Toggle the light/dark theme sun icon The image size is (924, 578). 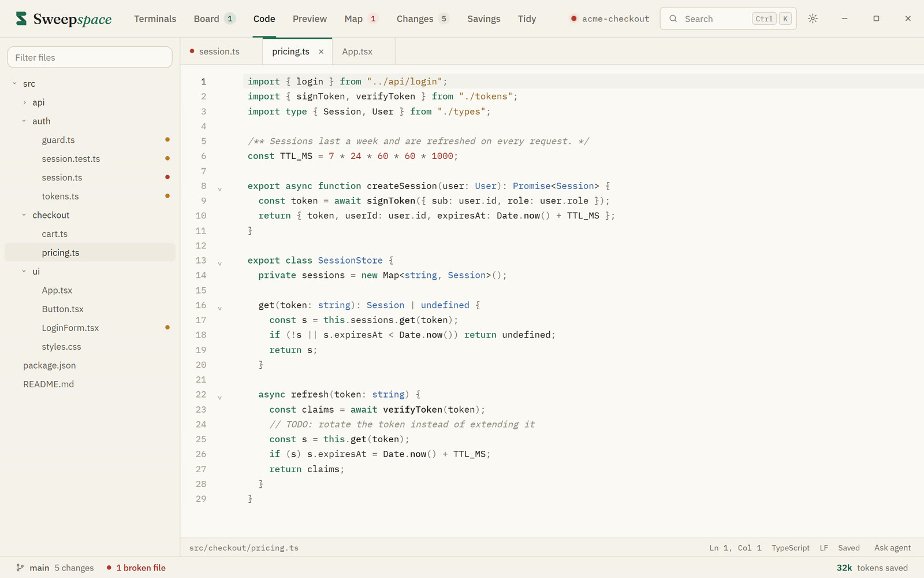tap(813, 18)
